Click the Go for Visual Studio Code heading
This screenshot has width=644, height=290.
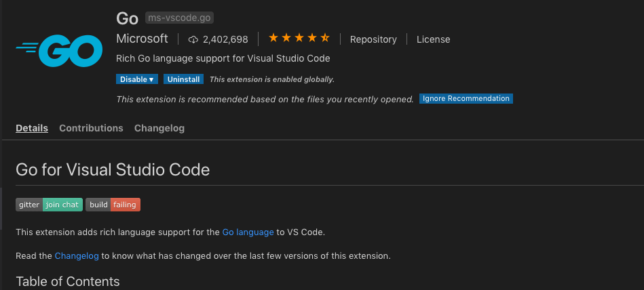click(113, 169)
